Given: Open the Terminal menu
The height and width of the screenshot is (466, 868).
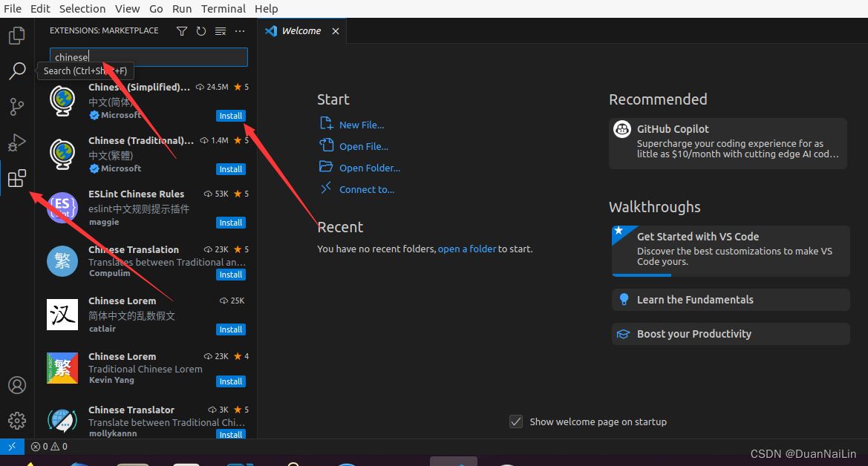Looking at the screenshot, I should pyautogui.click(x=223, y=9).
